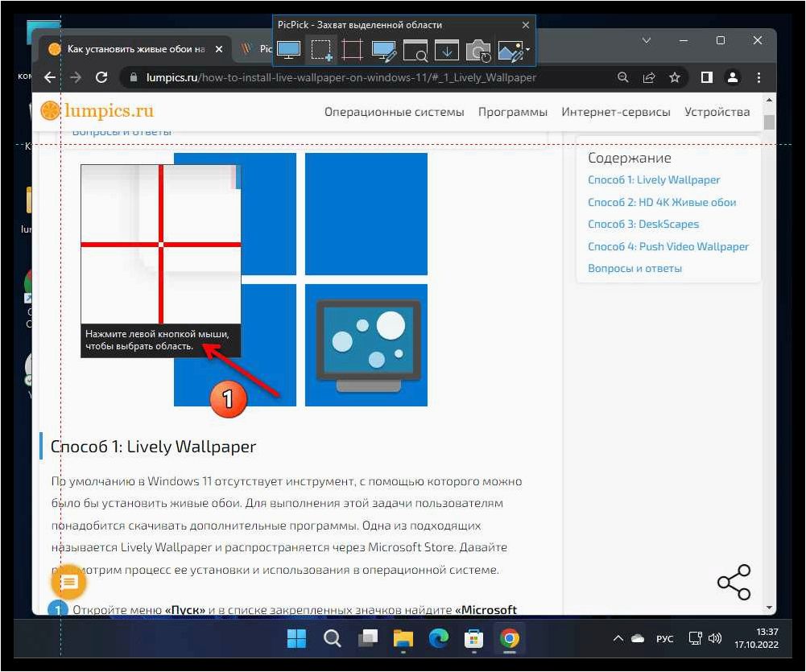This screenshot has width=806, height=672.
Task: Close the PicPick capture toolbar
Action: click(x=525, y=25)
